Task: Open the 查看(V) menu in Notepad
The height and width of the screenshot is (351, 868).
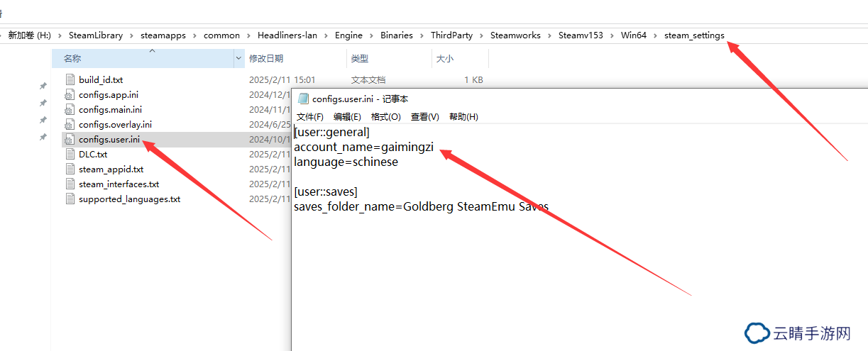Action: pos(425,116)
